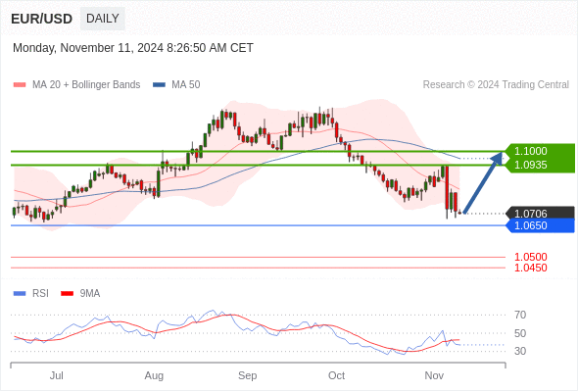Click the 1.1000 resistance price tag
The width and height of the screenshot is (578, 392).
pos(539,151)
